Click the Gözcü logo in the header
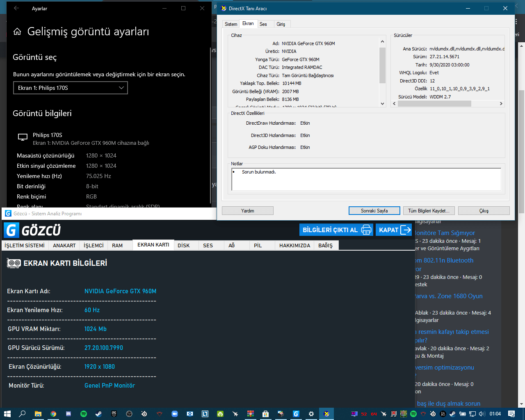 coord(33,230)
